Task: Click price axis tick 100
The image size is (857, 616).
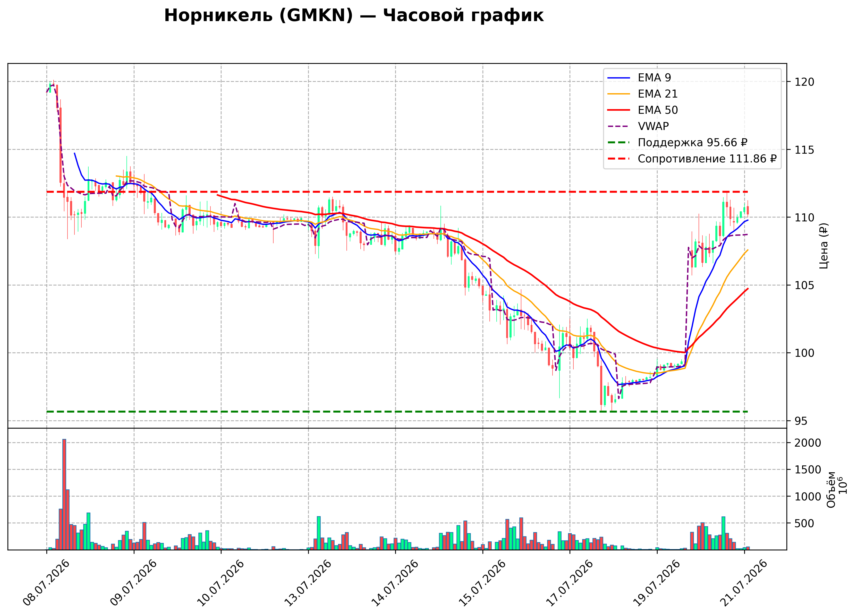Action: [804, 353]
